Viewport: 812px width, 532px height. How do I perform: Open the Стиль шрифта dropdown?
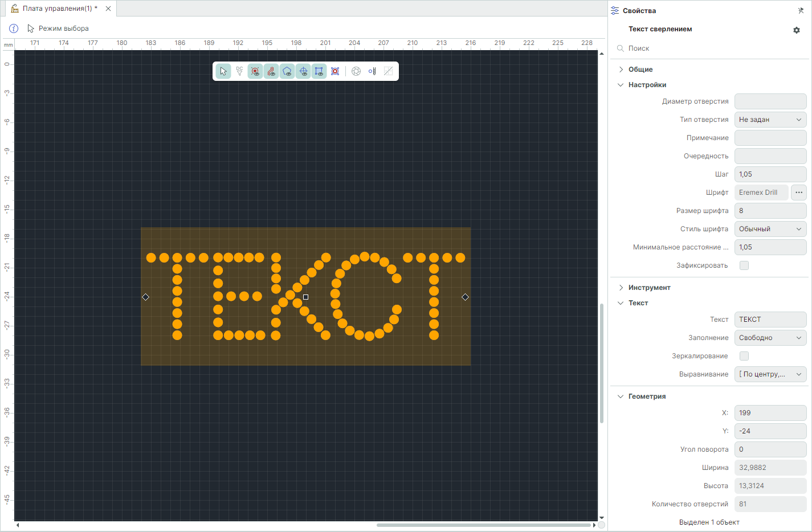770,229
